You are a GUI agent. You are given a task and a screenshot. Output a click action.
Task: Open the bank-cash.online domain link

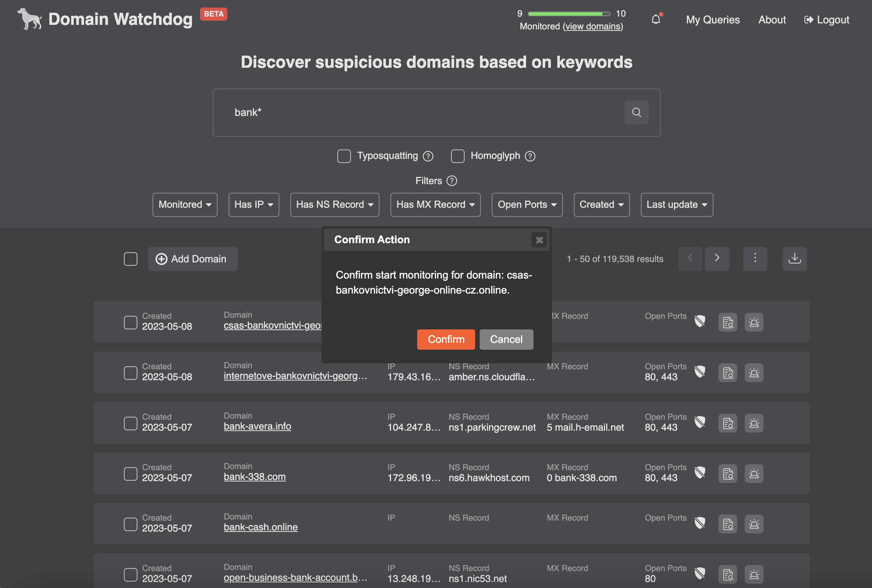click(261, 527)
